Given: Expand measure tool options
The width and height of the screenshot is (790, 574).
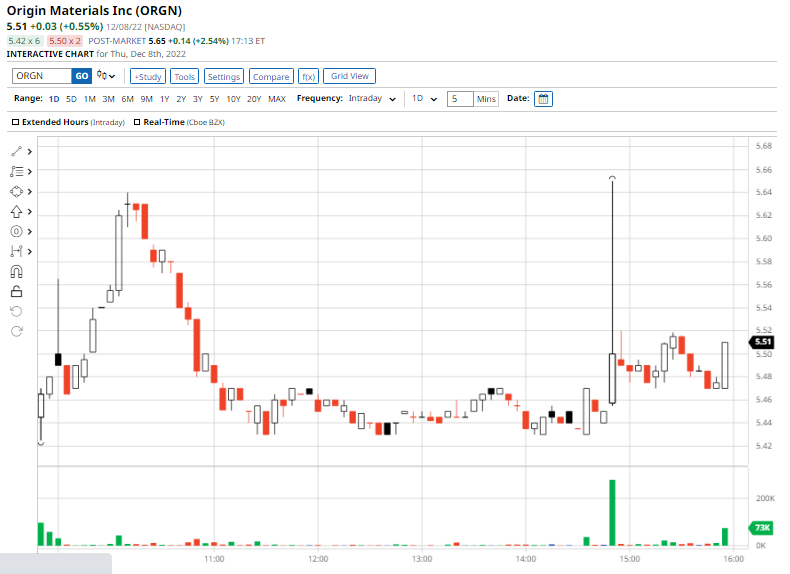Looking at the screenshot, I should [x=30, y=251].
